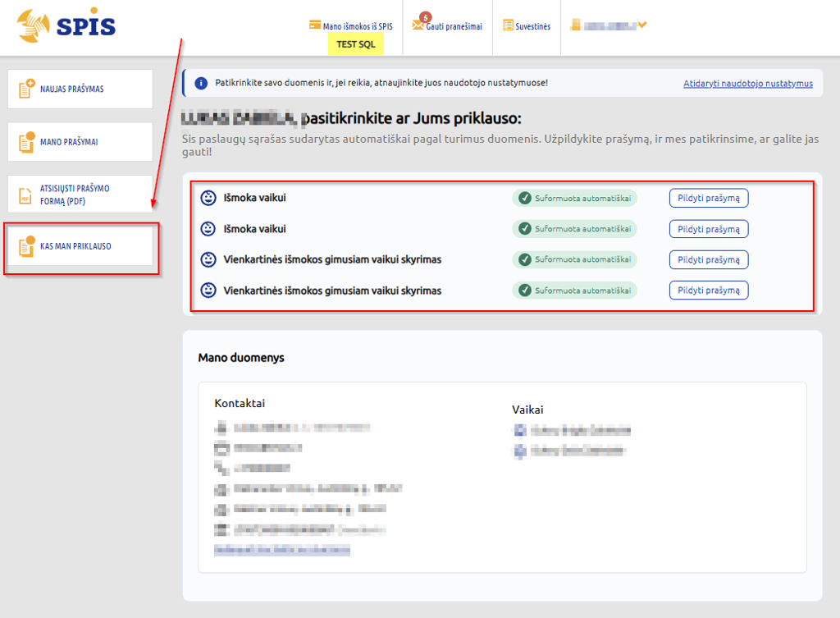The width and height of the screenshot is (840, 618).
Task: Click the Mano prašymai sidebar icon
Action: (26, 142)
